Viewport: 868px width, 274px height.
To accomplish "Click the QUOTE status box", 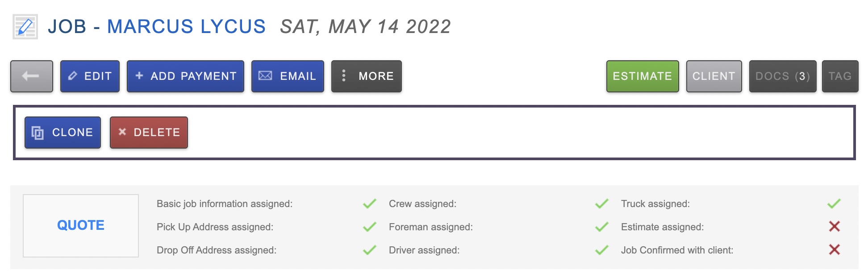I will (x=81, y=225).
